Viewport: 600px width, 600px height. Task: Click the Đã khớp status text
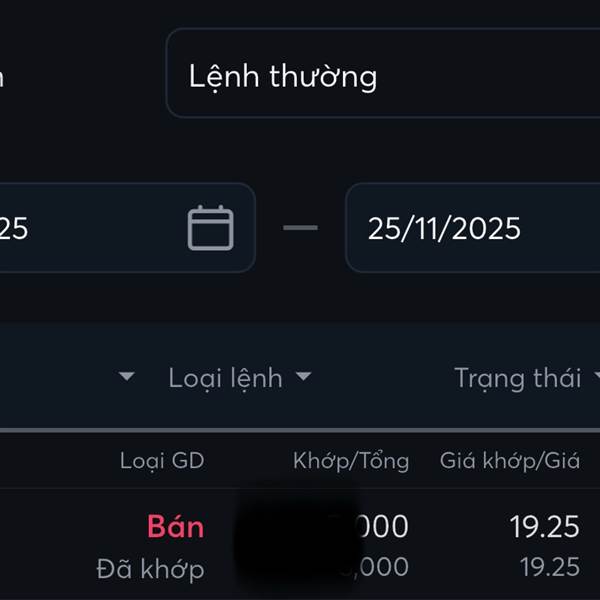point(151,569)
